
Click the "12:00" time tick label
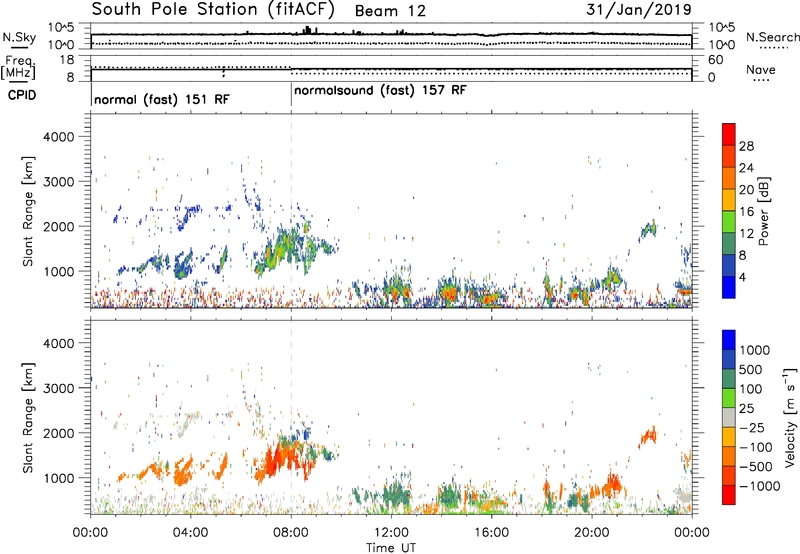point(391,533)
